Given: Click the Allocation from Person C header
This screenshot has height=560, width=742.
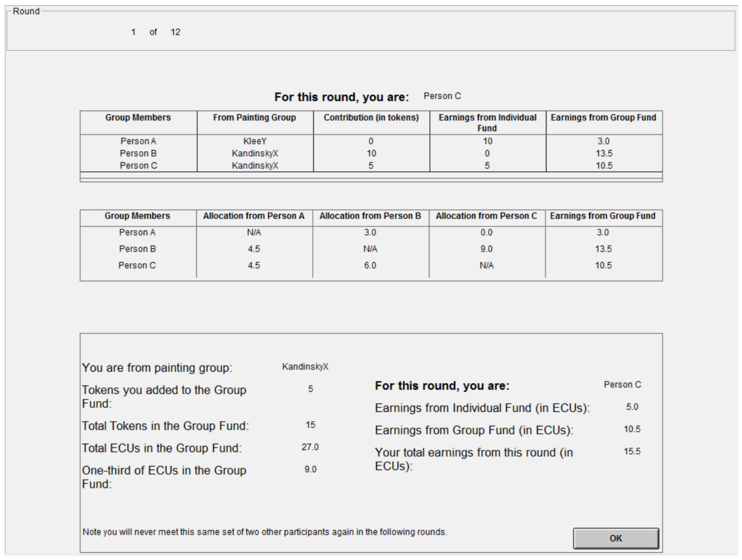Looking at the screenshot, I should pos(486,216).
